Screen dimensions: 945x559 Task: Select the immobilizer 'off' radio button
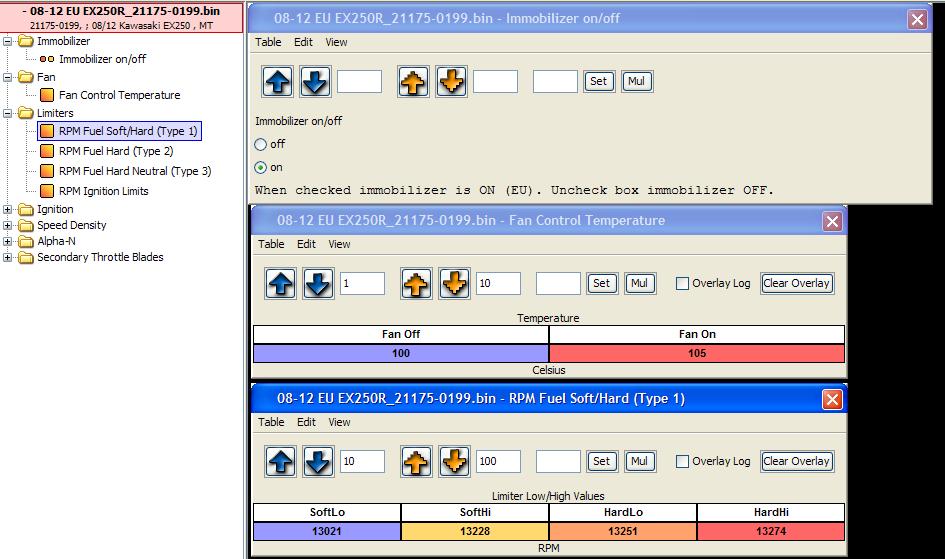[261, 144]
